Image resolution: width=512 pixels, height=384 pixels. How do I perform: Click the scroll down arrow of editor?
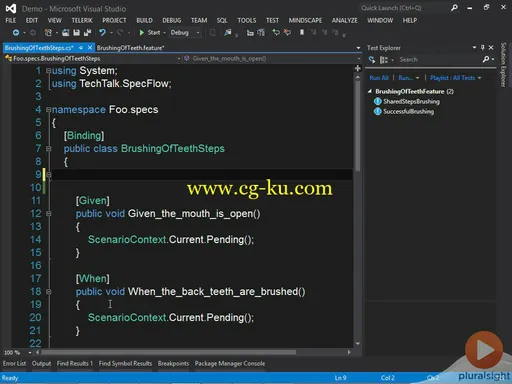click(358, 343)
